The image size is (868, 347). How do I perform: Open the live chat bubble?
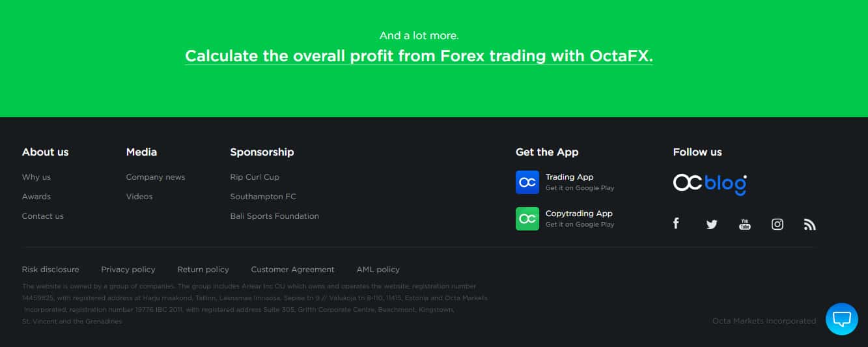pos(842,319)
